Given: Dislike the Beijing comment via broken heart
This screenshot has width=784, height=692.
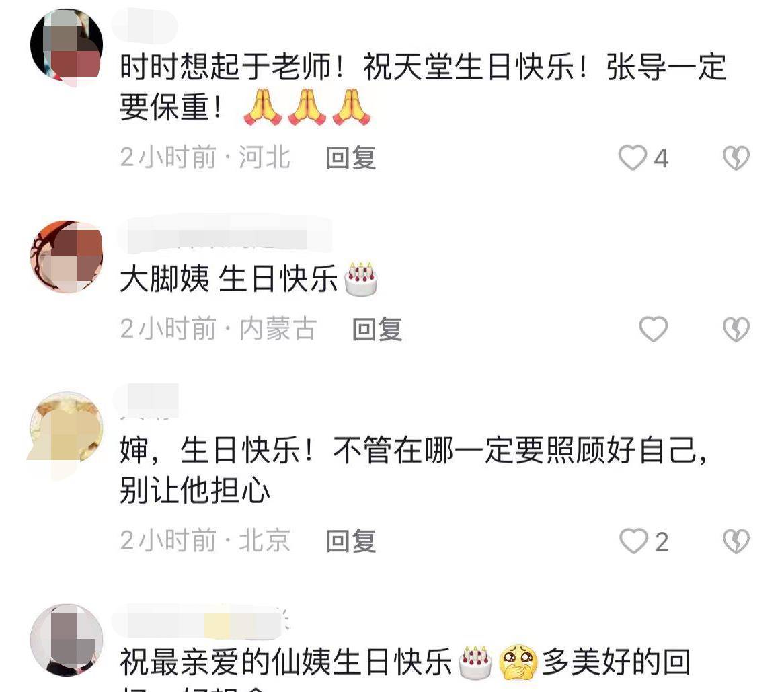Looking at the screenshot, I should [736, 541].
